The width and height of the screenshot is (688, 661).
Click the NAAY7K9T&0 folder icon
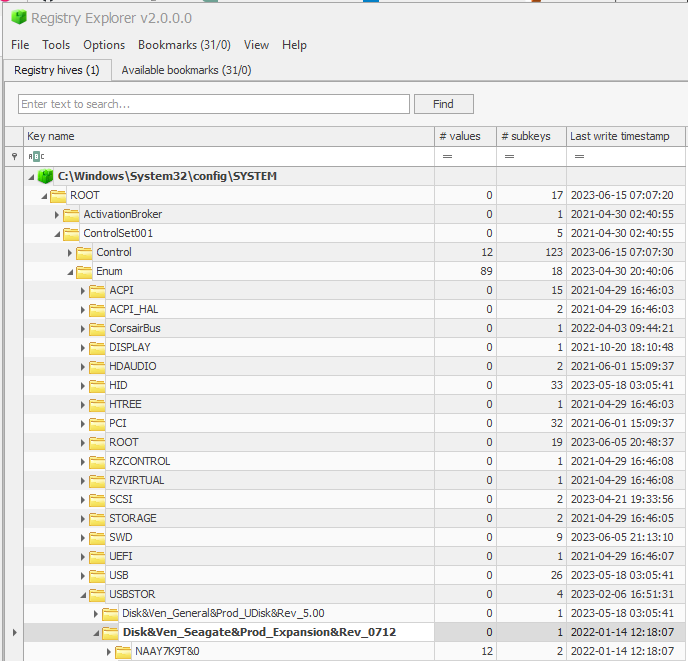[123, 652]
